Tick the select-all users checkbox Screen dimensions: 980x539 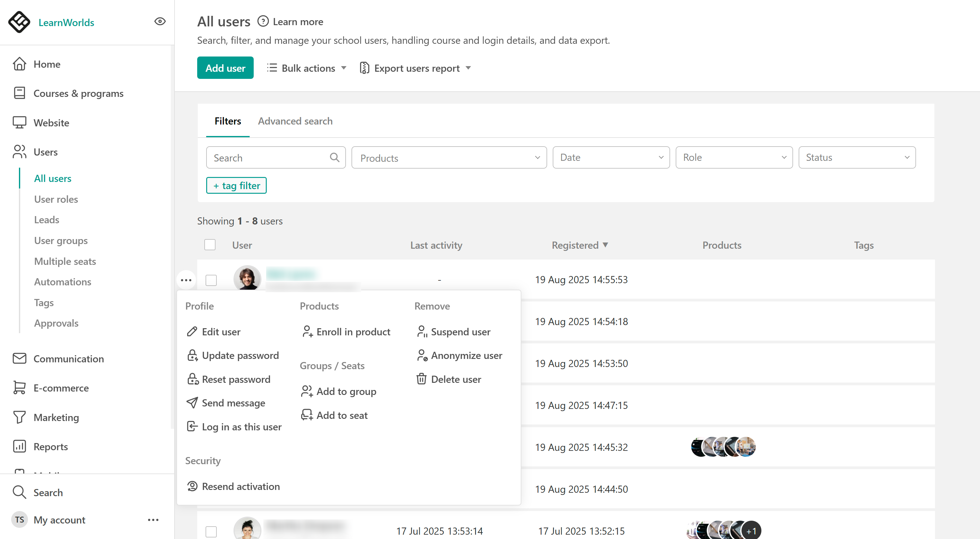click(210, 245)
